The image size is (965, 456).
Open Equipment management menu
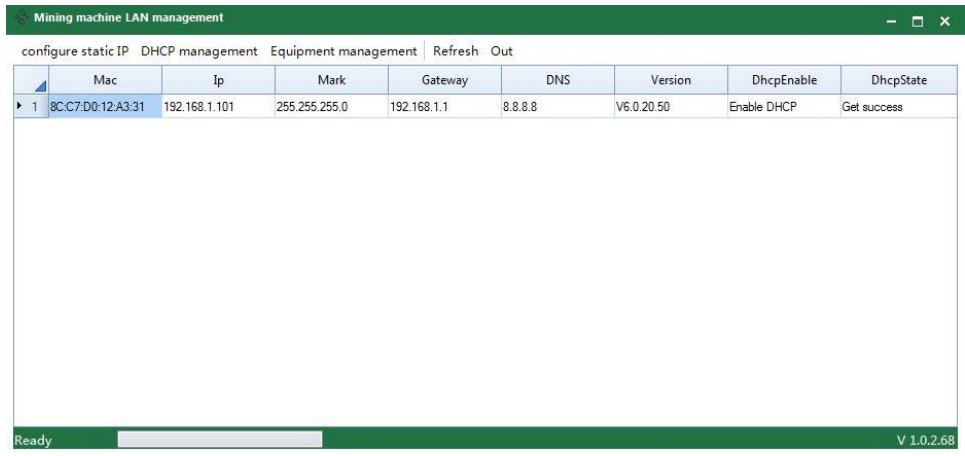343,51
